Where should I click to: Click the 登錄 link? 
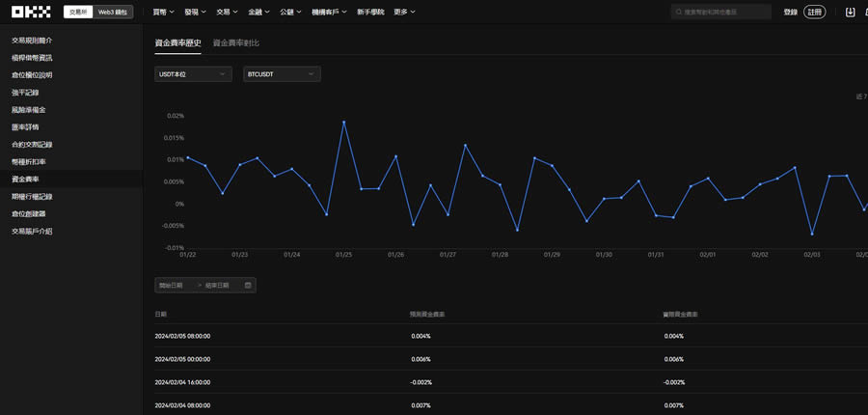coord(791,13)
